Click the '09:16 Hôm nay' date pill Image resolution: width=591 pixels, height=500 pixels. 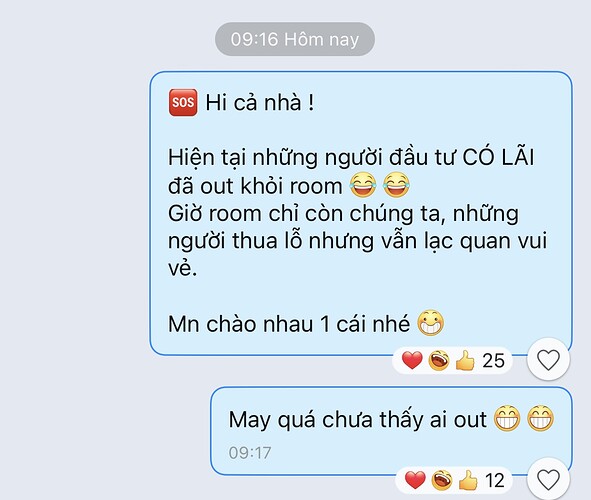coord(295,39)
